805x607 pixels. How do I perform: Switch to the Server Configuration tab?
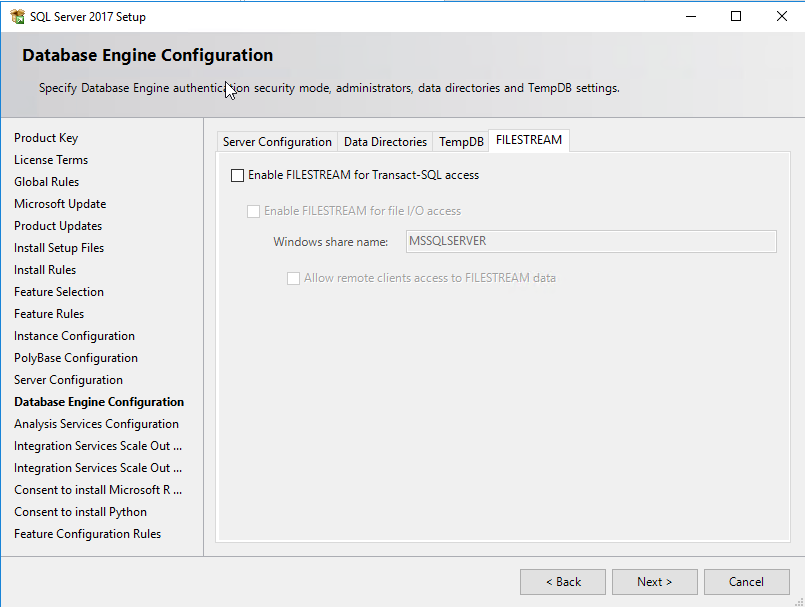click(x=277, y=142)
